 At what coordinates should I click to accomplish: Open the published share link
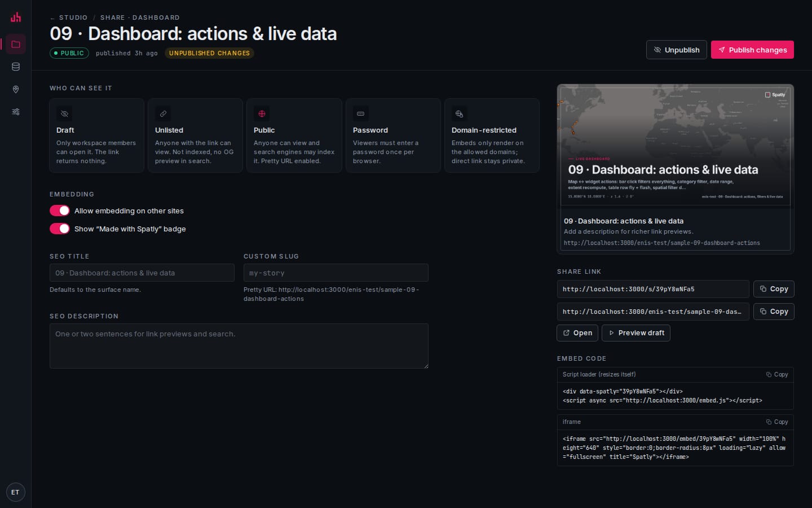point(577,333)
